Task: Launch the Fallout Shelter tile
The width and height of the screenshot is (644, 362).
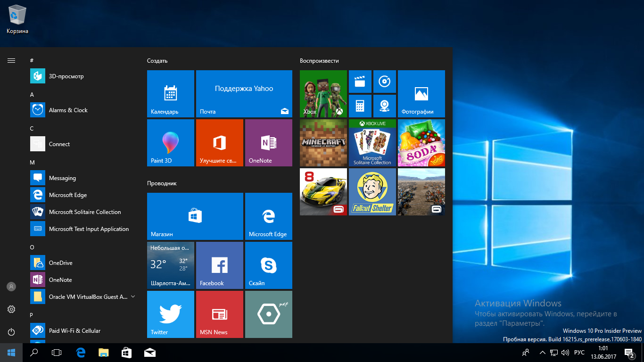Action: point(372,192)
